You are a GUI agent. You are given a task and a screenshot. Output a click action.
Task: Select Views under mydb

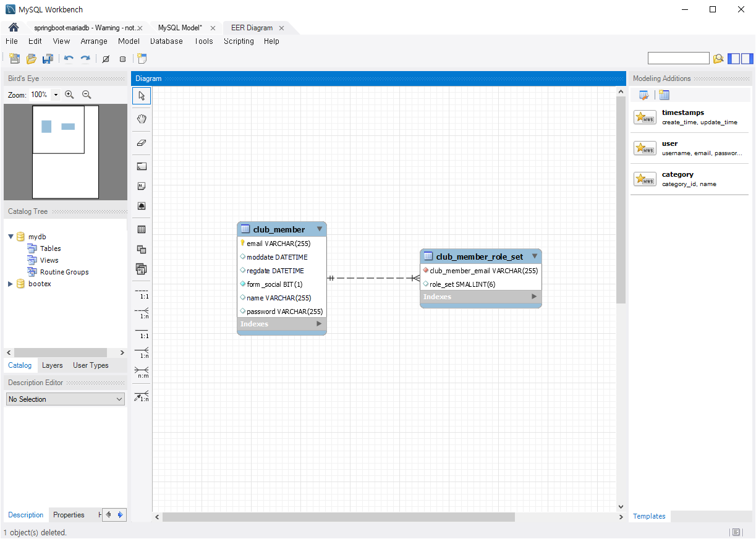49,260
